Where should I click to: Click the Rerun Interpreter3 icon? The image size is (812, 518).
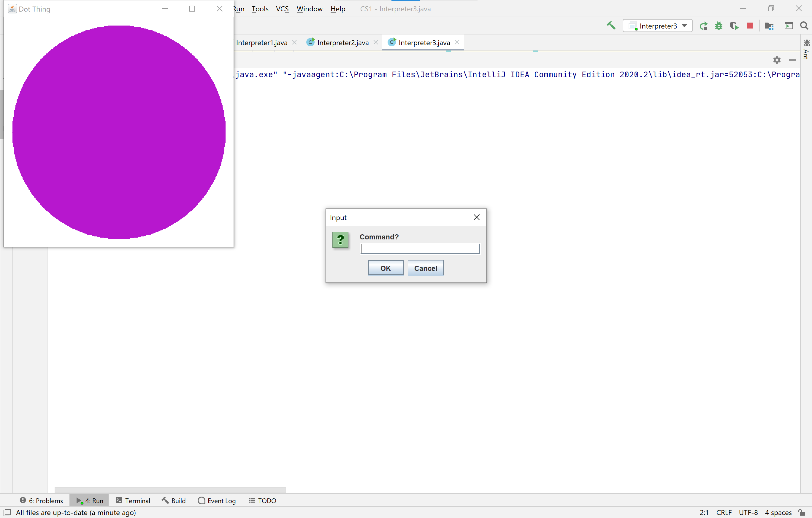pos(703,26)
